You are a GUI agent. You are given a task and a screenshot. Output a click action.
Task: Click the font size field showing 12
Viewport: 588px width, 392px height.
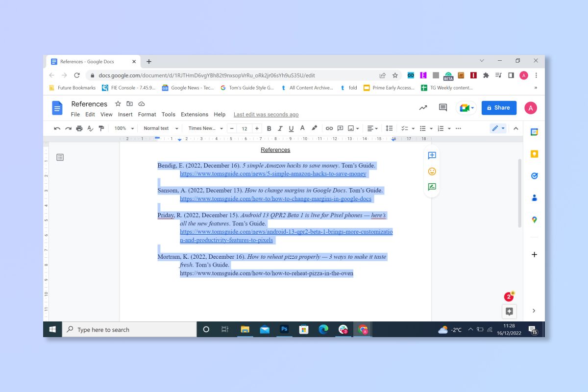coord(245,128)
